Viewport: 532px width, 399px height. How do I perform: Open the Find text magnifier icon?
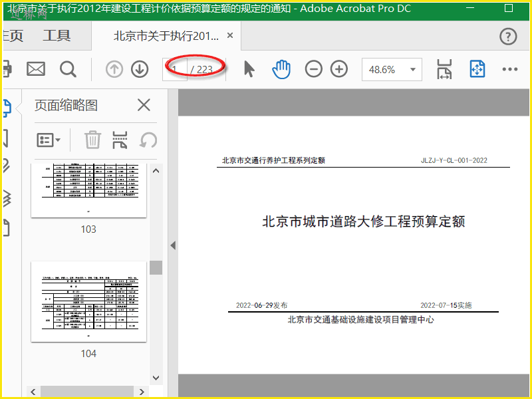point(68,69)
